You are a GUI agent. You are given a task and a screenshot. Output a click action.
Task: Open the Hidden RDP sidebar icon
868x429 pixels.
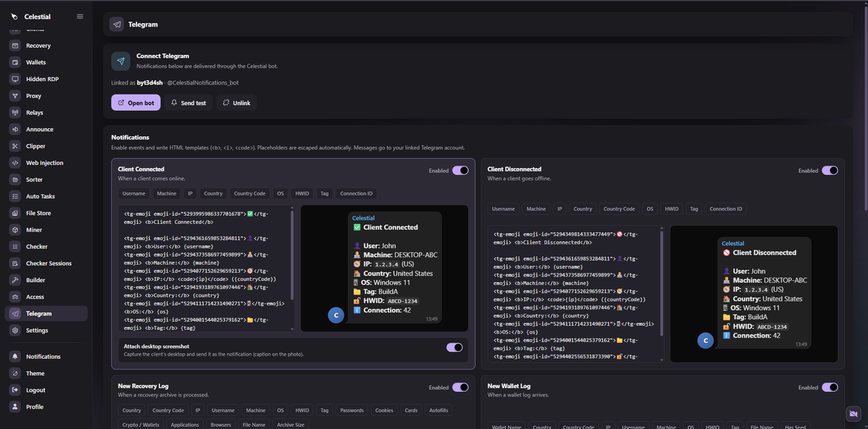[x=14, y=79]
